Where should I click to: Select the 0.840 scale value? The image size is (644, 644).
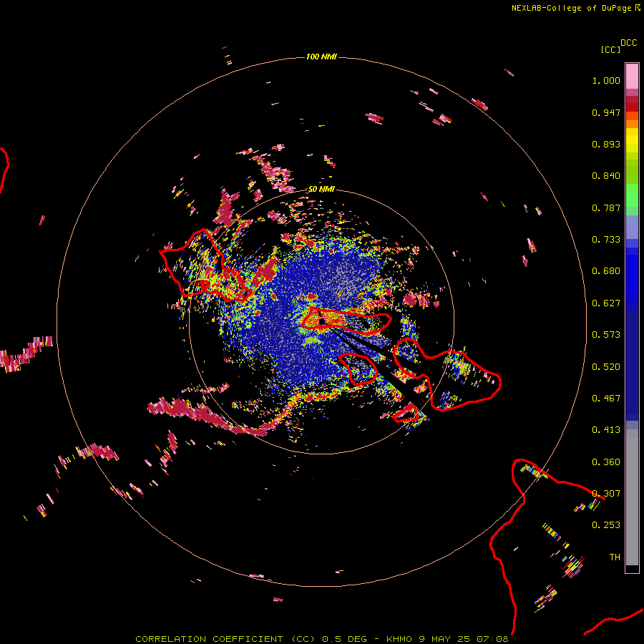point(606,176)
